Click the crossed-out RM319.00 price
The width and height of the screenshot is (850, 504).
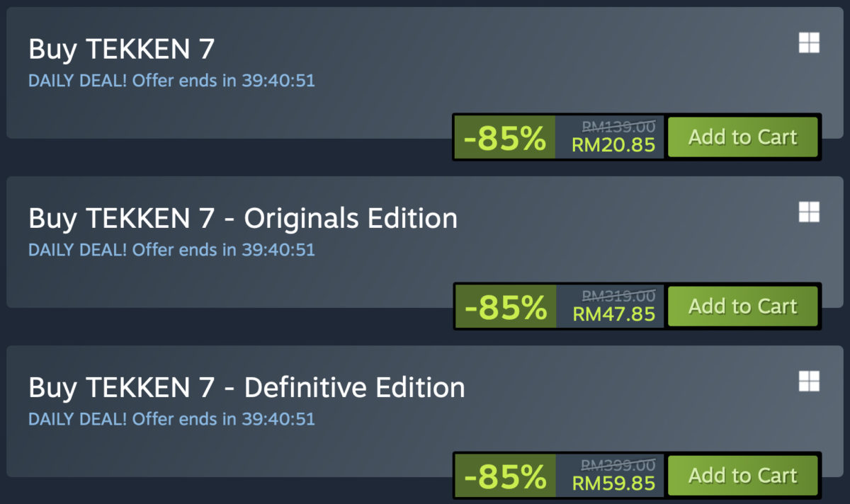coord(618,295)
